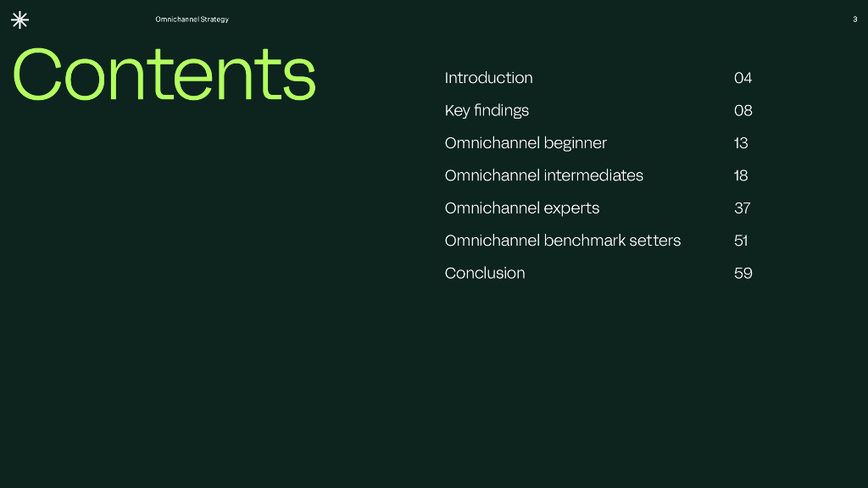The height and width of the screenshot is (488, 868).
Task: Click page number 51 in contents list
Action: coord(741,241)
